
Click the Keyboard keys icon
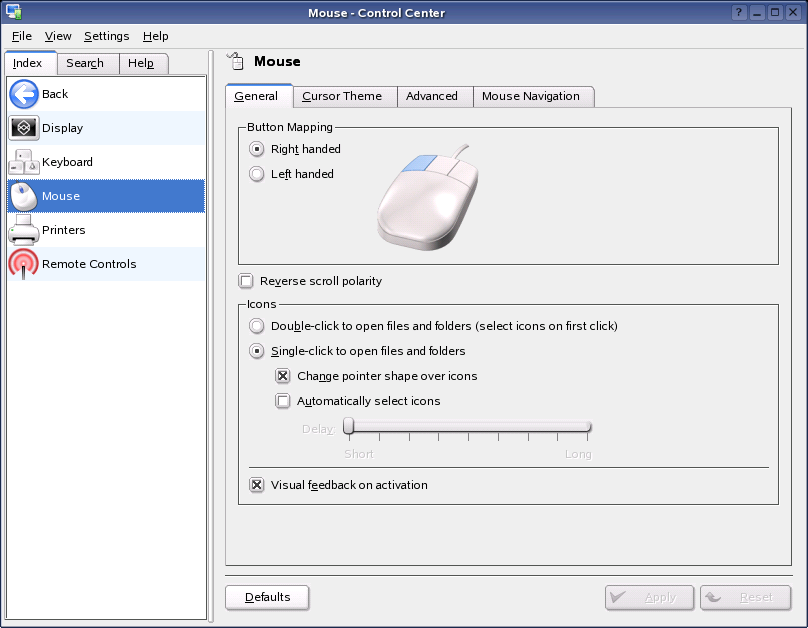point(24,162)
